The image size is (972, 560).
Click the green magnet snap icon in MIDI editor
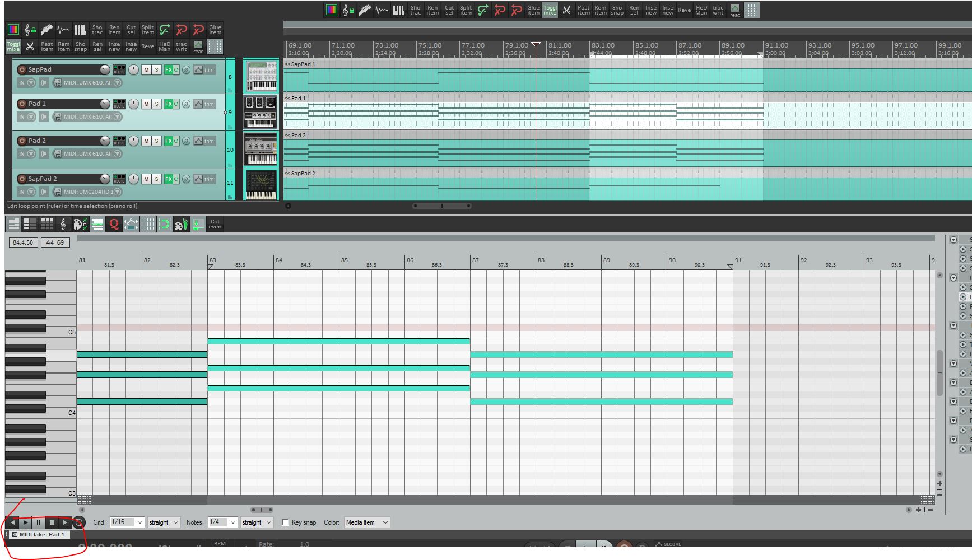[x=165, y=225]
